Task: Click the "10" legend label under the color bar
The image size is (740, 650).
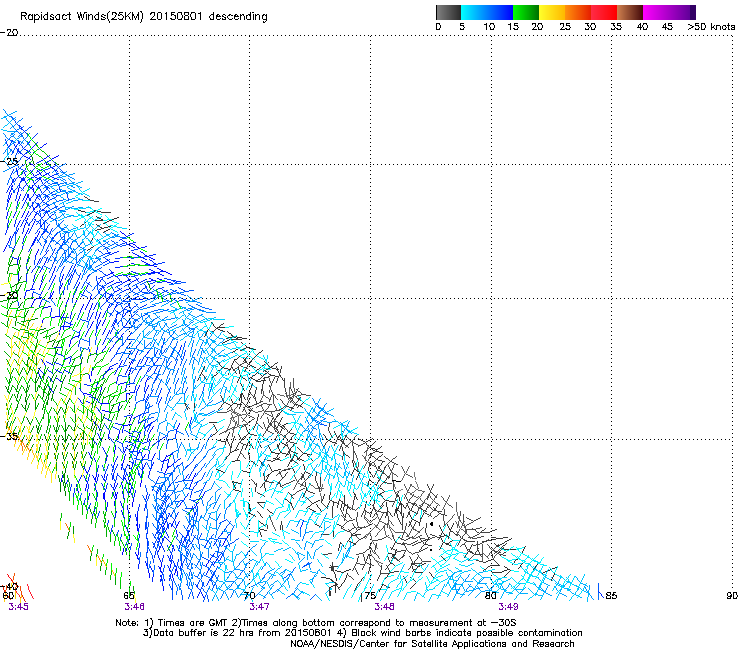Action: [x=489, y=27]
